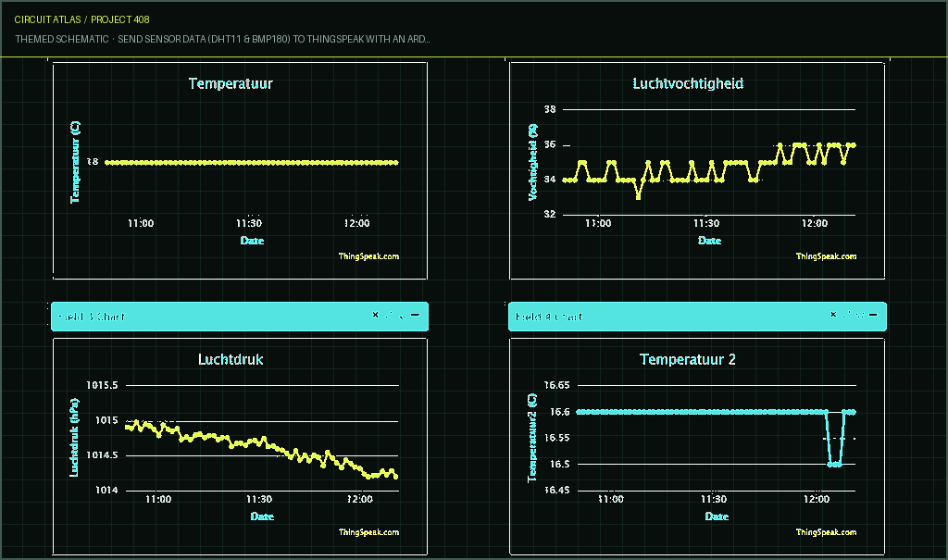Click the dip to 16.5 in Temperatuur 2
This screenshot has width=948, height=560.
834,464
